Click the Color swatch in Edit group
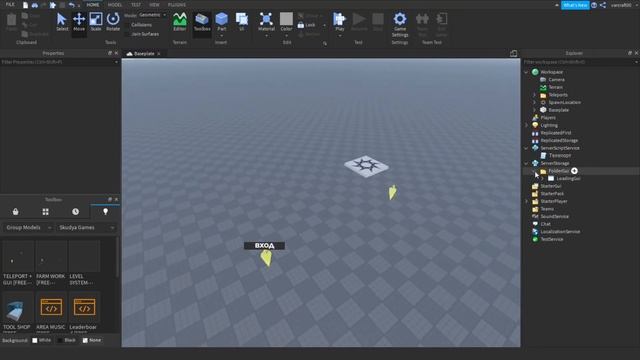 coord(286,19)
